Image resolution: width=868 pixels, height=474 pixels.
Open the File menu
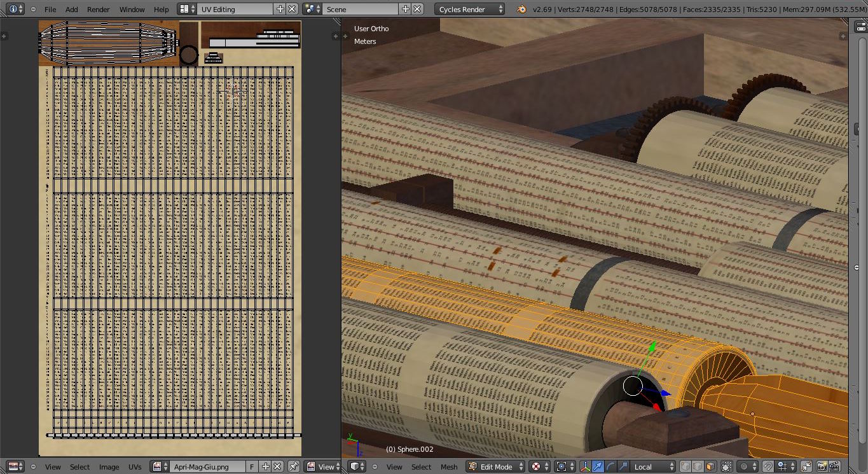(50, 9)
